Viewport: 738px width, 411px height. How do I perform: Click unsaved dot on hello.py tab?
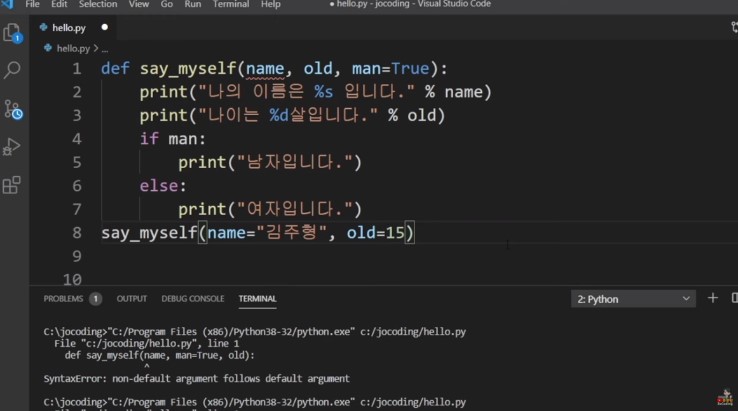click(x=104, y=27)
